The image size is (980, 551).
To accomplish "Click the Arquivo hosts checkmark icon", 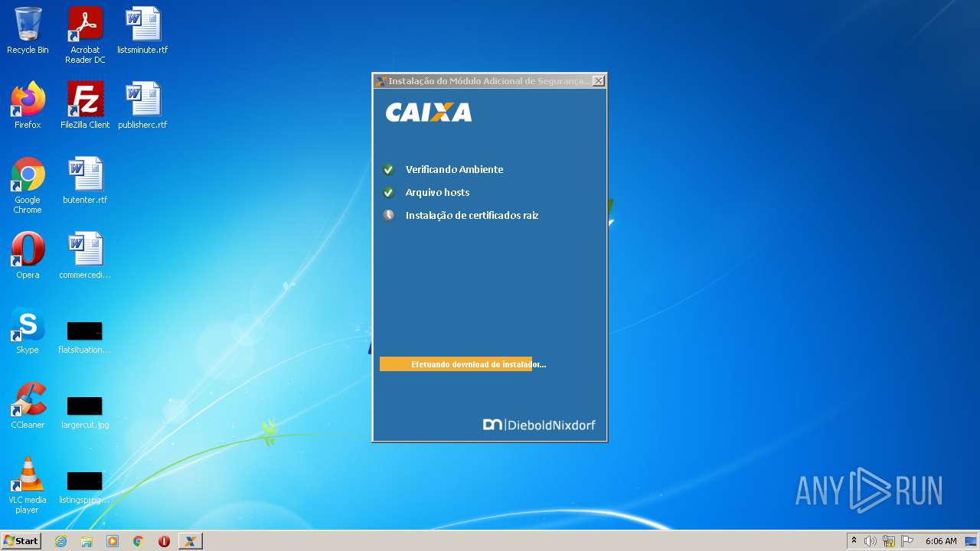I will (389, 192).
